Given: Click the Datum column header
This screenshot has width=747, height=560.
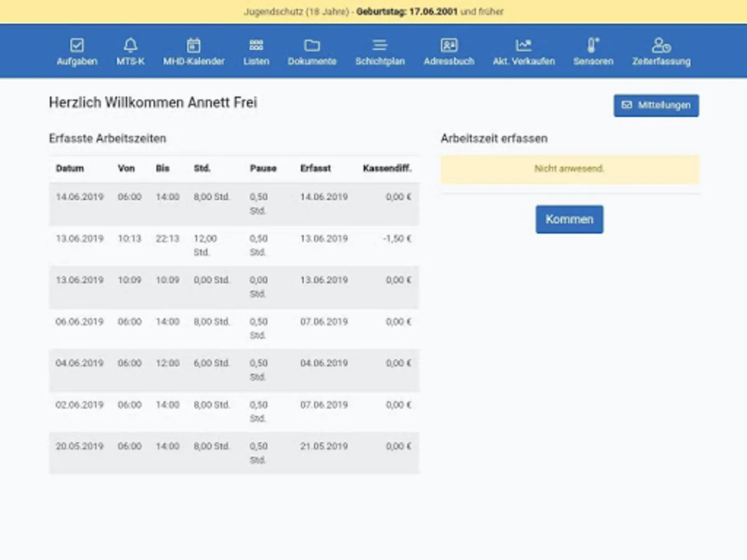Looking at the screenshot, I should pyautogui.click(x=70, y=169).
